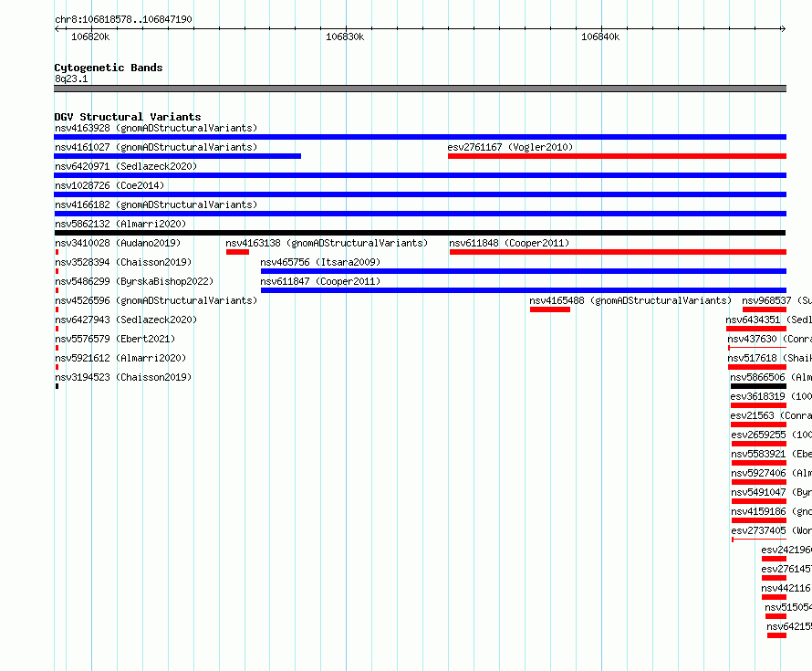Open the nsv4159186 variant label

(771, 511)
